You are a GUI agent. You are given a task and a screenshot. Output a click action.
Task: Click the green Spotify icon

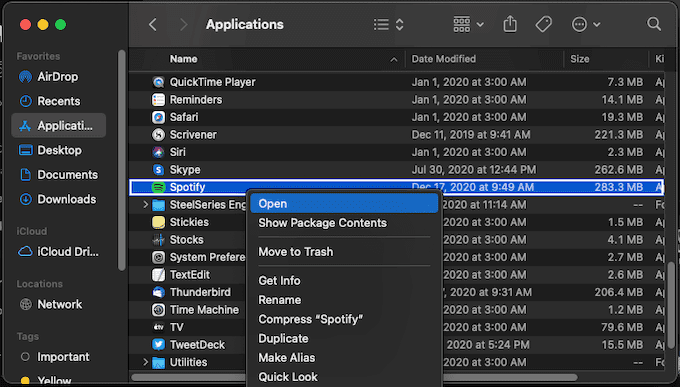click(158, 187)
